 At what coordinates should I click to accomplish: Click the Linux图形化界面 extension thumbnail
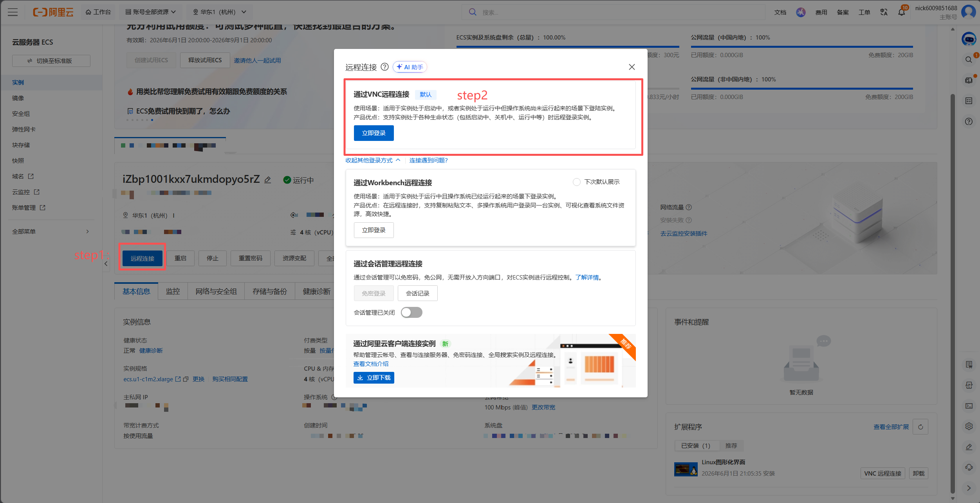point(686,469)
